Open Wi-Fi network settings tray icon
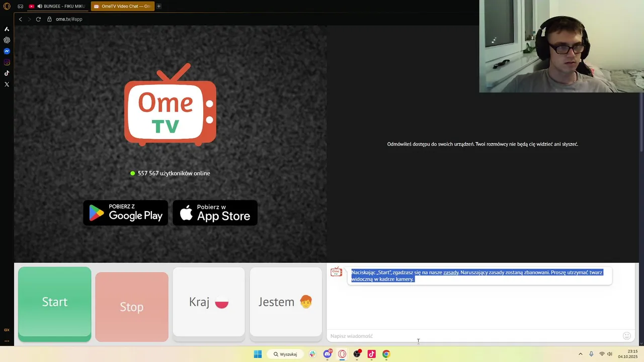Viewport: 644px width, 362px height. pos(602,354)
